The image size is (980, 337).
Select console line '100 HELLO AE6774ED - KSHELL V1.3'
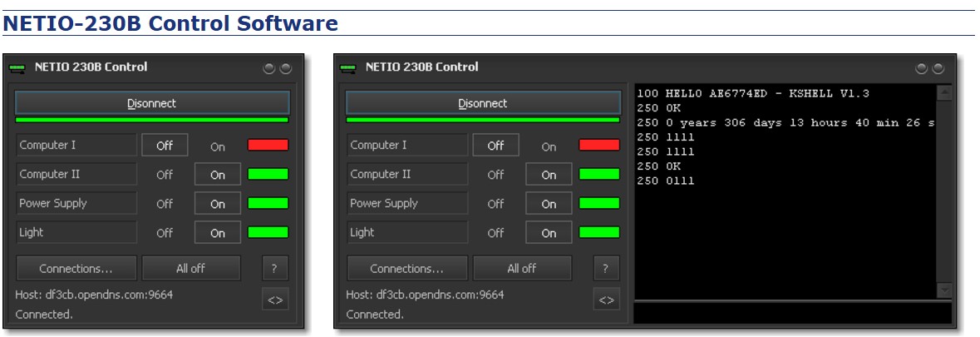coord(753,93)
